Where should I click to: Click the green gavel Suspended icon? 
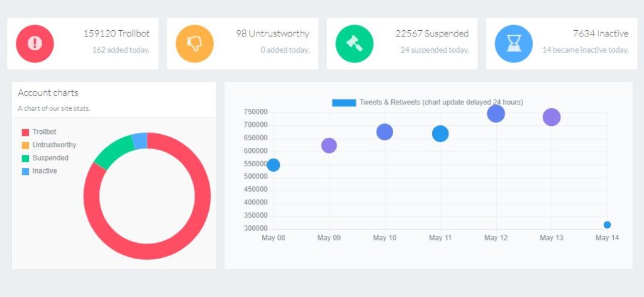pyautogui.click(x=355, y=43)
